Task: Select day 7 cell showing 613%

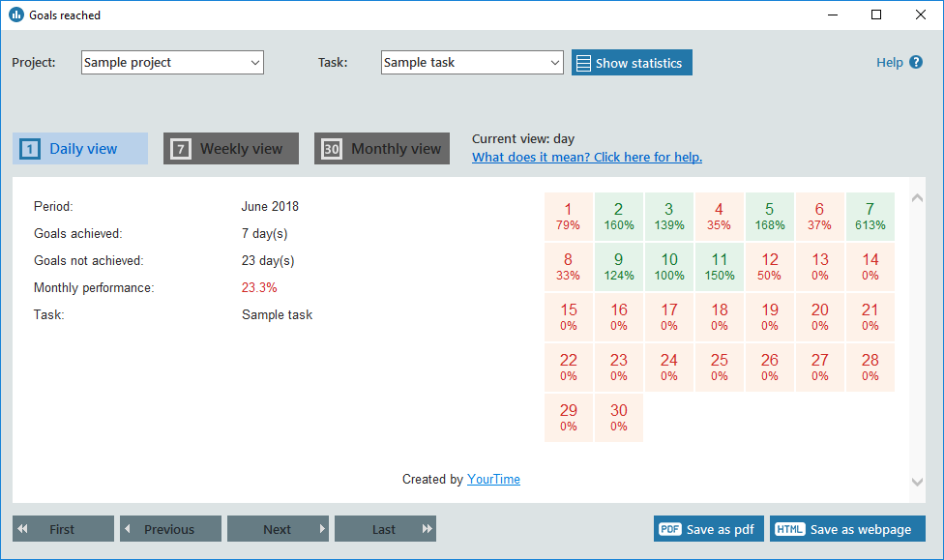Action: tap(870, 216)
